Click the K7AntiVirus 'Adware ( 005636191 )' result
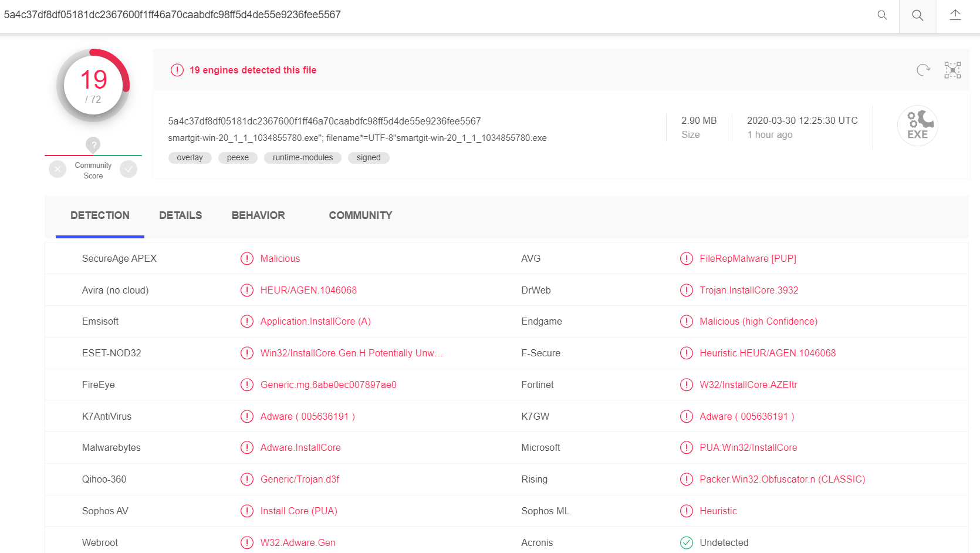The image size is (980, 553). pyautogui.click(x=307, y=416)
